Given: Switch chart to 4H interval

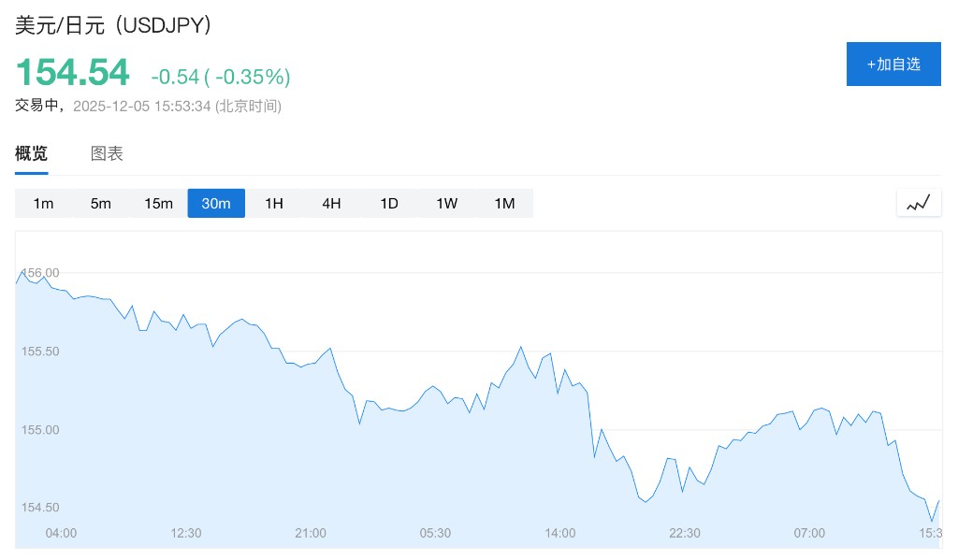Looking at the screenshot, I should (331, 204).
